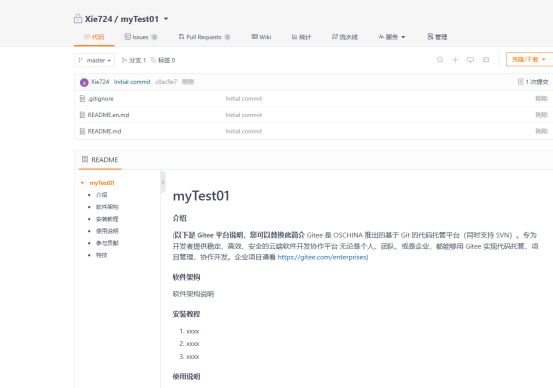This screenshot has height=388, width=553.
Task: Click the plus add file icon
Action: click(x=455, y=60)
